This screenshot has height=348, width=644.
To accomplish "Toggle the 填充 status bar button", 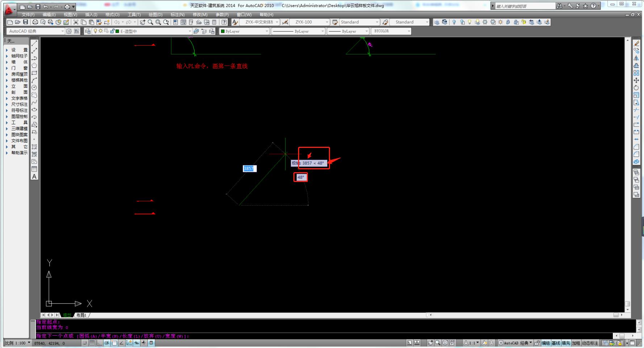I will click(566, 343).
